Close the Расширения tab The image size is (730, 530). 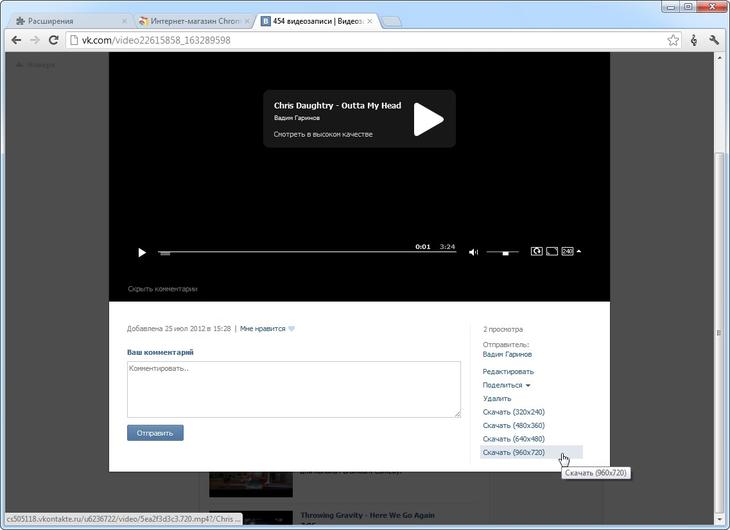124,21
